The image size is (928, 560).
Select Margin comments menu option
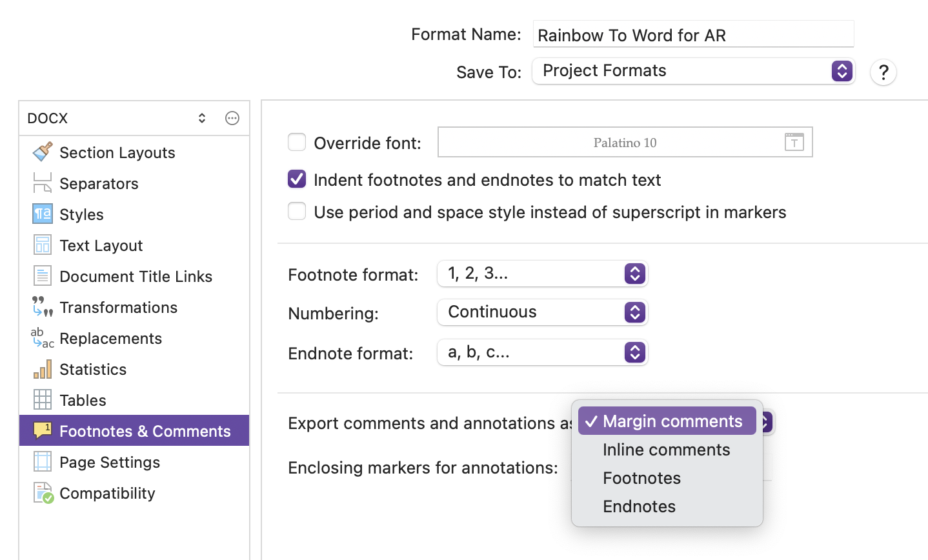667,421
